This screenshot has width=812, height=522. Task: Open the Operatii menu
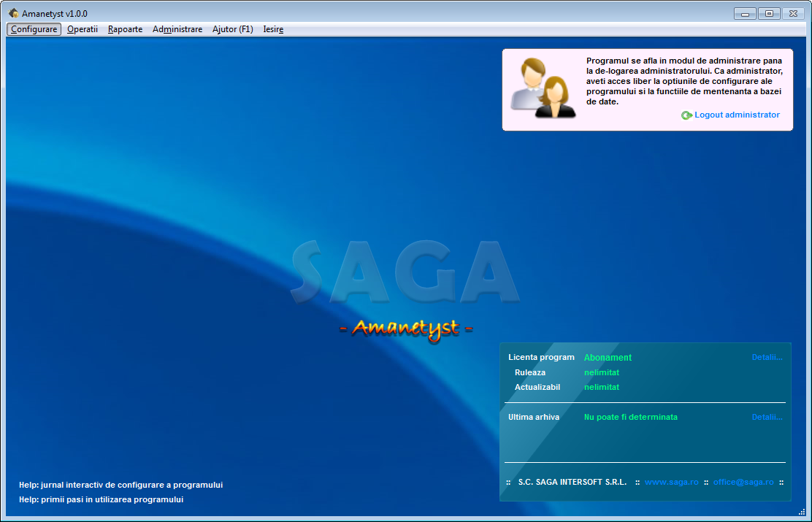(83, 29)
